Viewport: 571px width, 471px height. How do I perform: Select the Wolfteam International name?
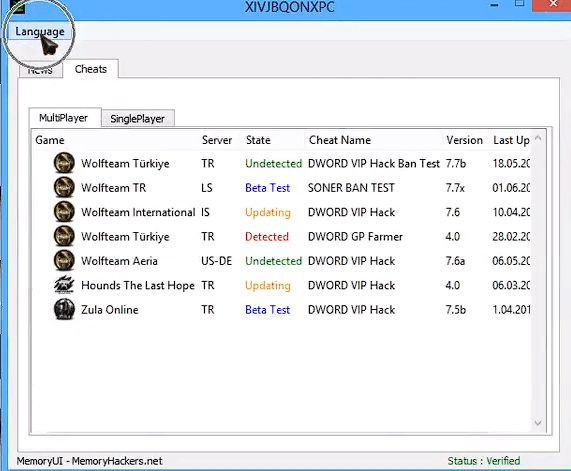(138, 212)
